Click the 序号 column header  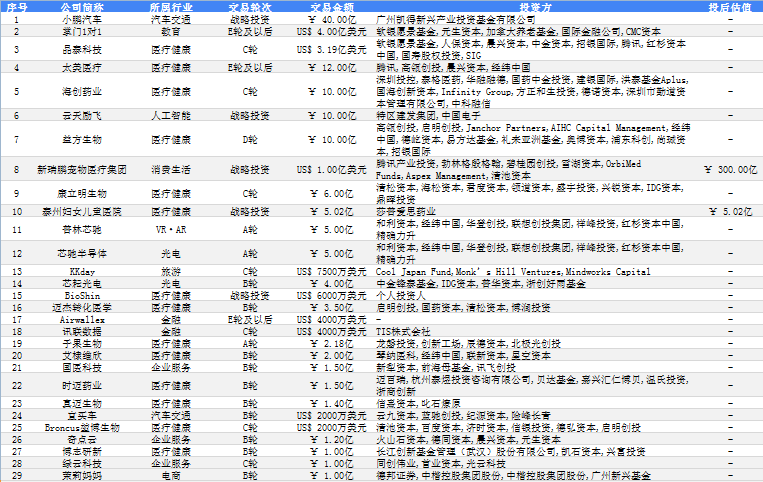pos(16,6)
